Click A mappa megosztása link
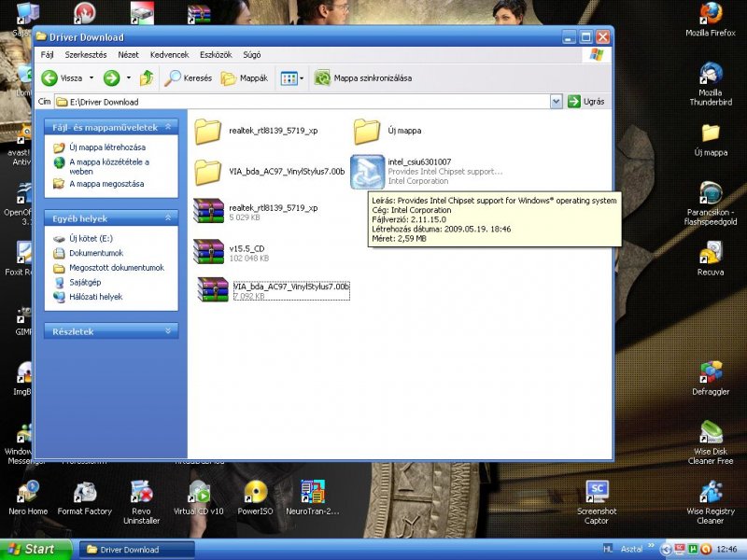 coord(106,184)
